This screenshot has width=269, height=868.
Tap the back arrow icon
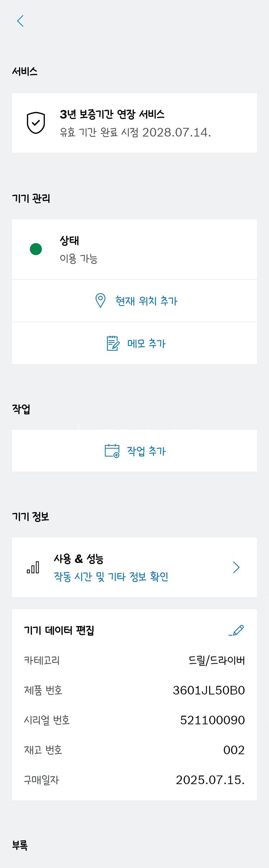click(x=20, y=21)
